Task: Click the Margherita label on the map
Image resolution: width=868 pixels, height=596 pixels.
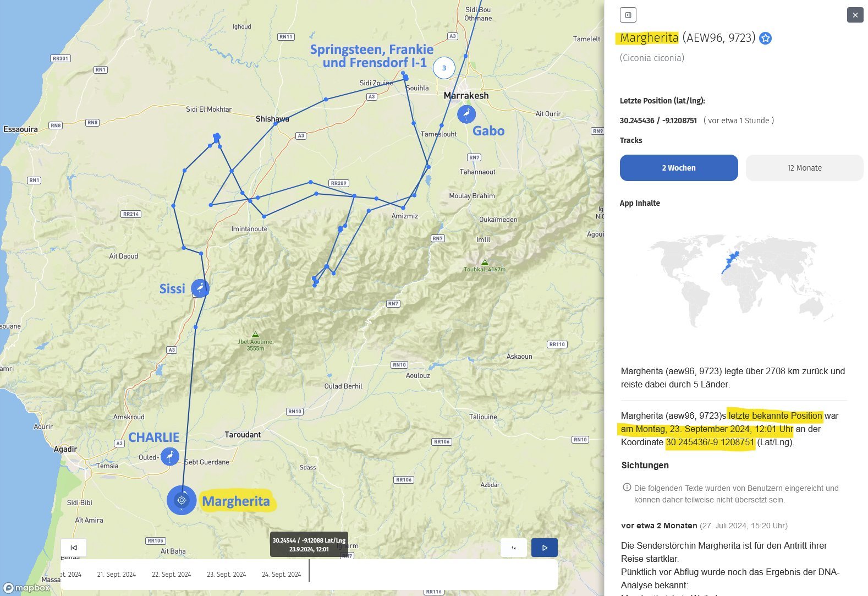Action: coord(236,501)
